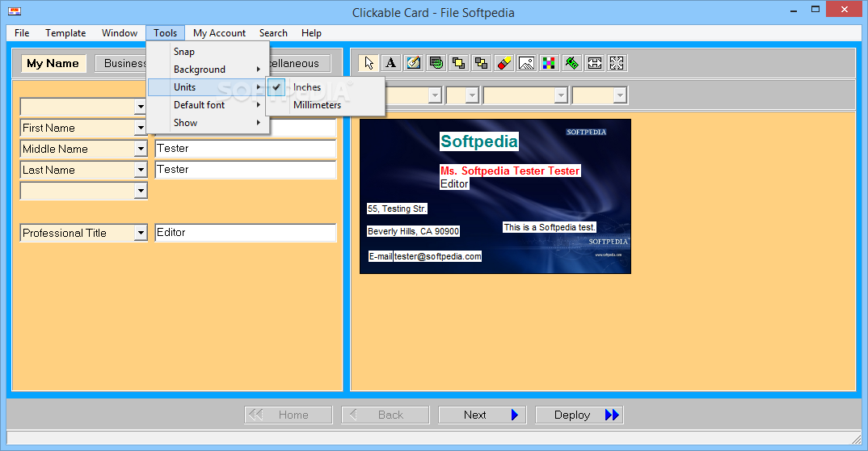
Task: Expand the Background submenu
Action: (x=209, y=70)
